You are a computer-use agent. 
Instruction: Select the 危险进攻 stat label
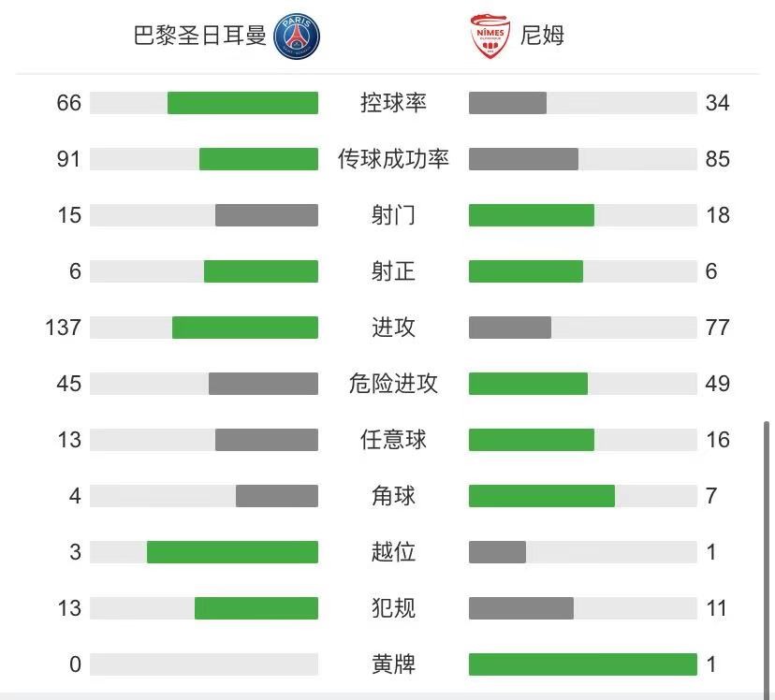point(393,384)
